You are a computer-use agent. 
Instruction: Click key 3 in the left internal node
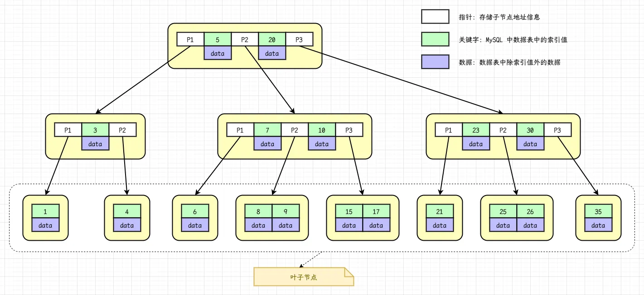pyautogui.click(x=95, y=130)
